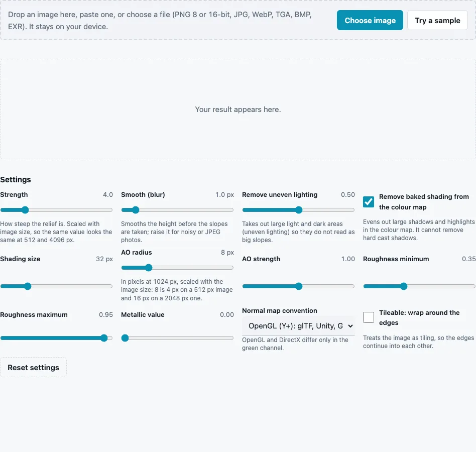Click the Roughness minimum slider
Image resolution: width=476 pixels, height=452 pixels.
tap(419, 286)
